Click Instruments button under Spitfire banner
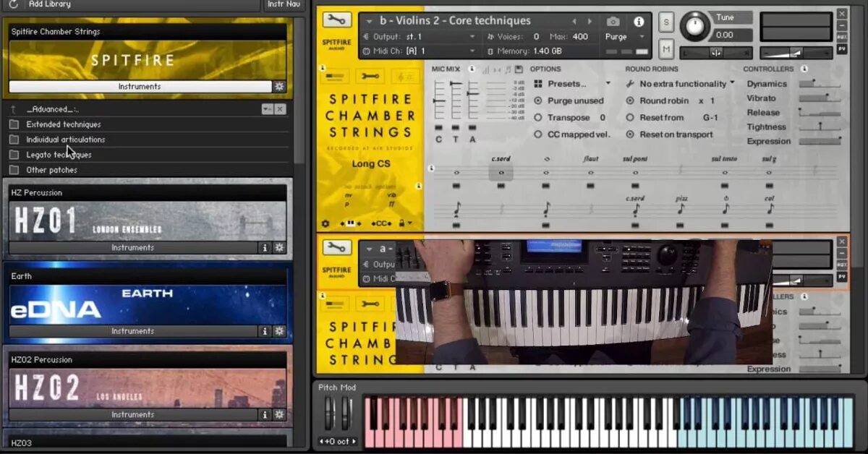 pyautogui.click(x=140, y=86)
